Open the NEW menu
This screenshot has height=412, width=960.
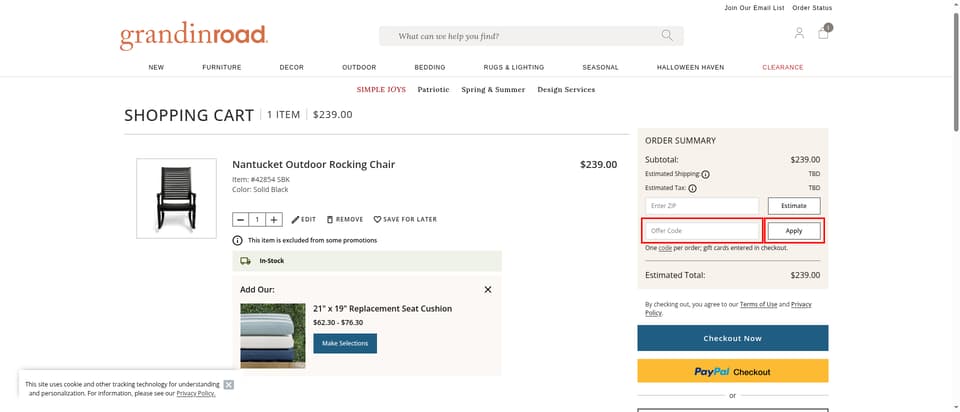(156, 67)
